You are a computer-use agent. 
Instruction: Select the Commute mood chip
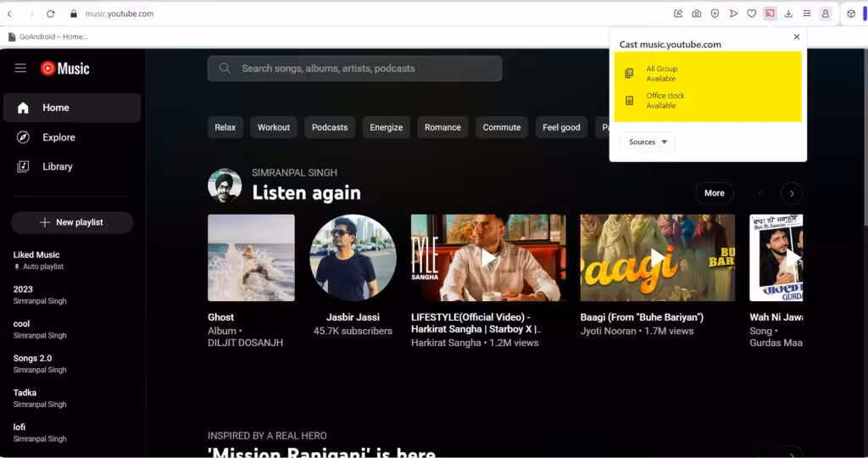point(502,127)
